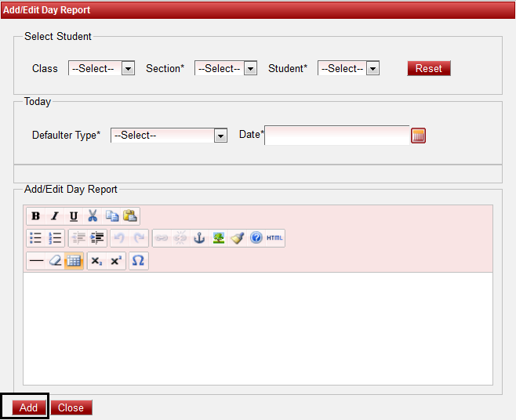Click the anchor icon in toolbar
The height and width of the screenshot is (420, 516).
click(x=199, y=238)
